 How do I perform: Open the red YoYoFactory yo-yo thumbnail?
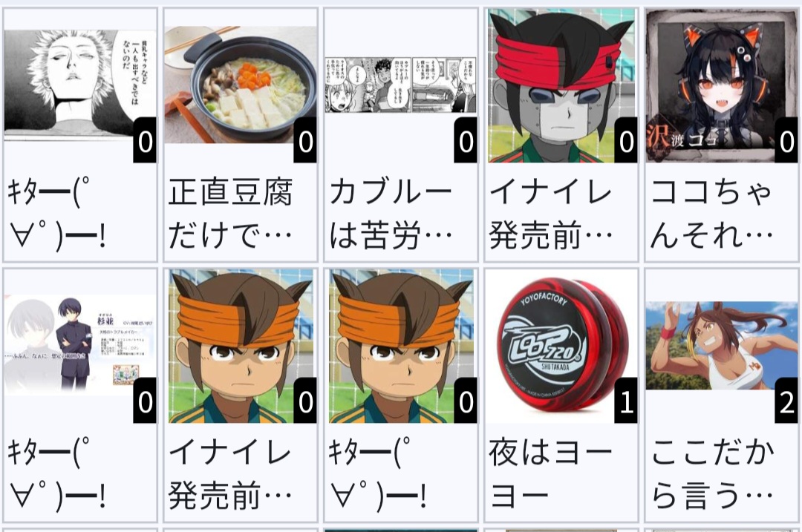pyautogui.click(x=561, y=346)
